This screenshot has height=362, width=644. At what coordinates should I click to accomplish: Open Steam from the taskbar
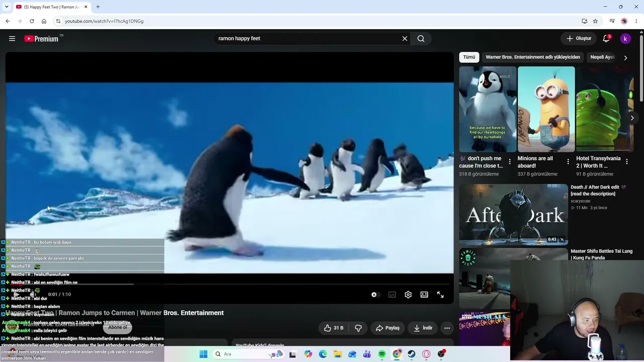(412, 354)
